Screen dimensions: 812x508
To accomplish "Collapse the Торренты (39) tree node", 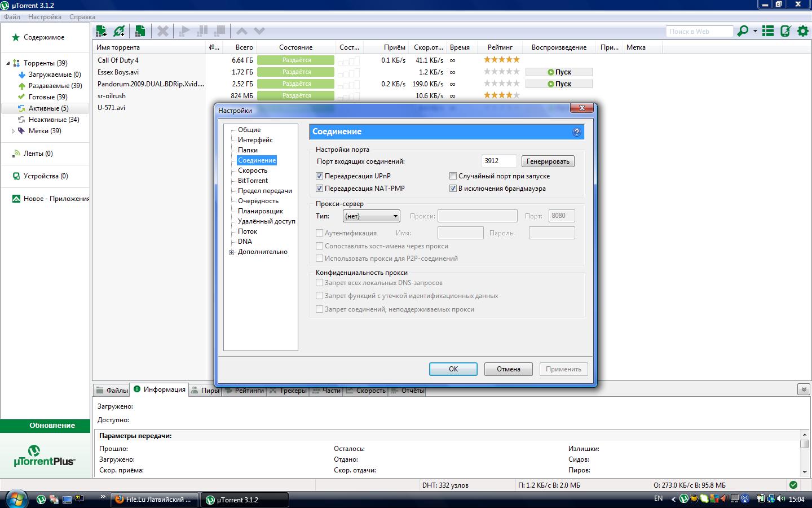I will point(8,63).
